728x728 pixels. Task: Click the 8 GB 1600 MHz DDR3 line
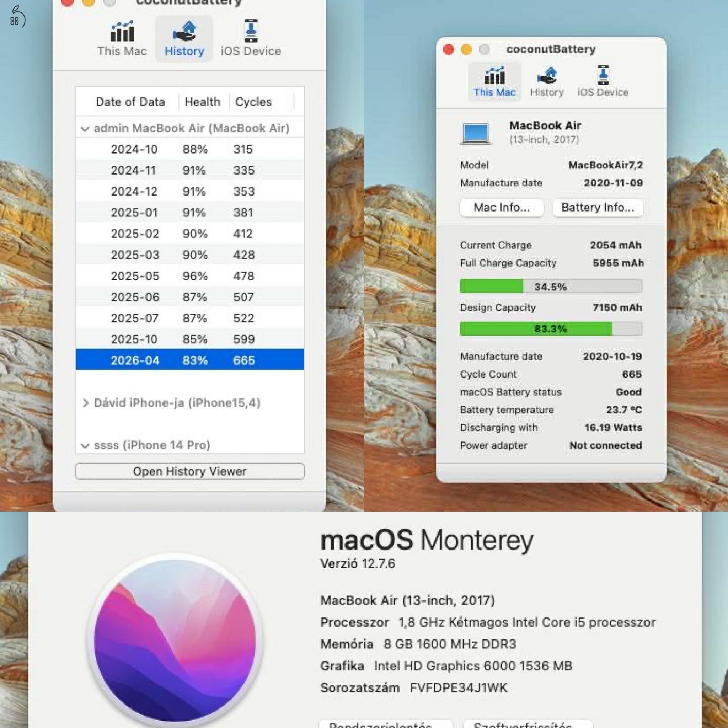[418, 644]
